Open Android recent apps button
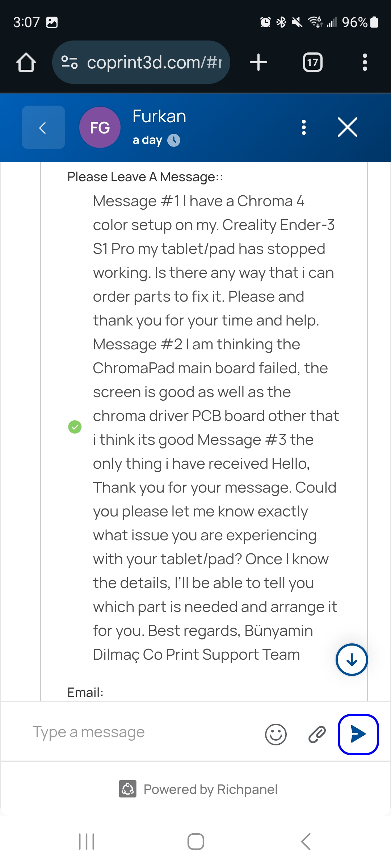Image resolution: width=391 pixels, height=868 pixels. tap(87, 841)
